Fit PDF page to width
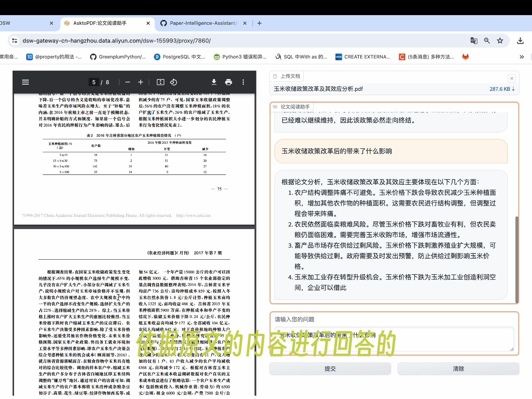The height and width of the screenshot is (399, 532). point(160,82)
